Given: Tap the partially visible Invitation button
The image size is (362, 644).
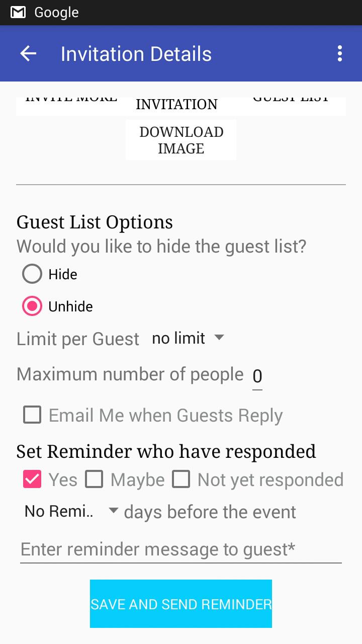Looking at the screenshot, I should pos(176,105).
